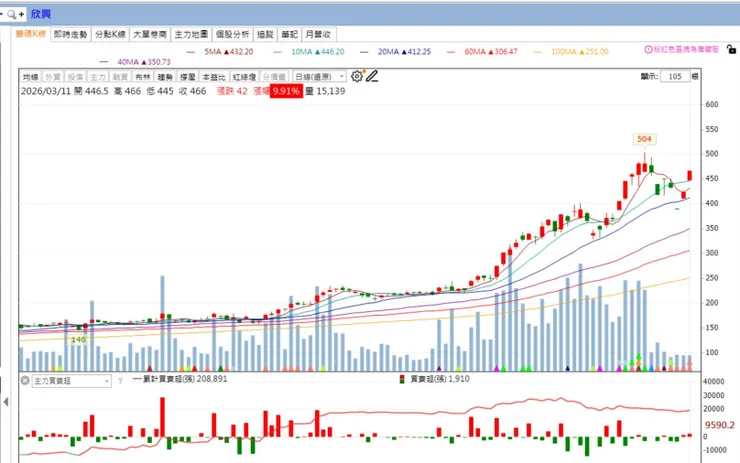
Task: Open the 大單券商 tab
Action: [x=150, y=34]
